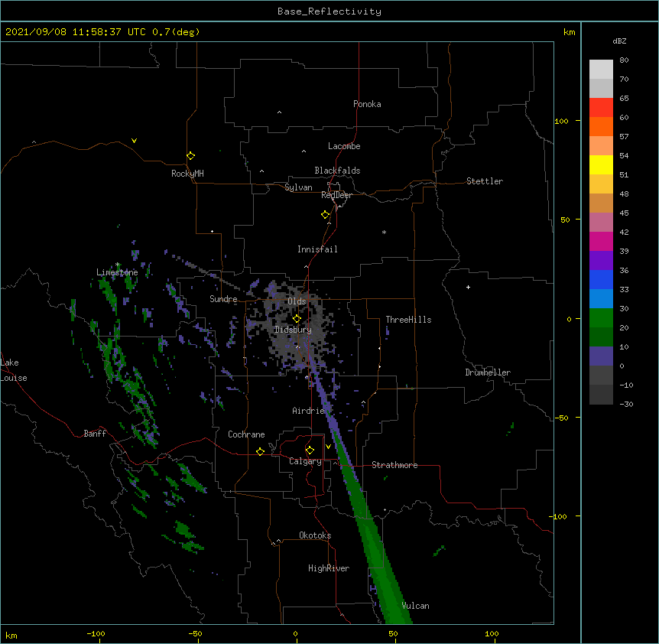The height and width of the screenshot is (644, 659).
Task: Click the -100 tick on the bottom axis
Action: [96, 633]
